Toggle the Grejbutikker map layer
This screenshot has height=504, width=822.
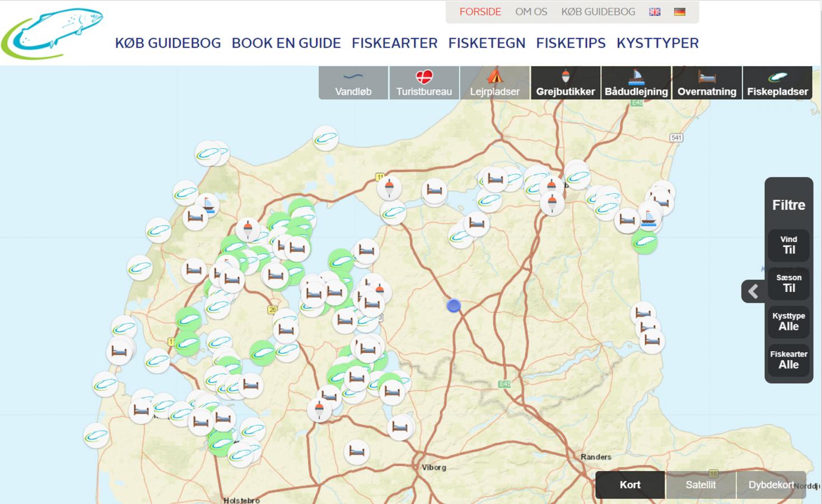click(566, 83)
